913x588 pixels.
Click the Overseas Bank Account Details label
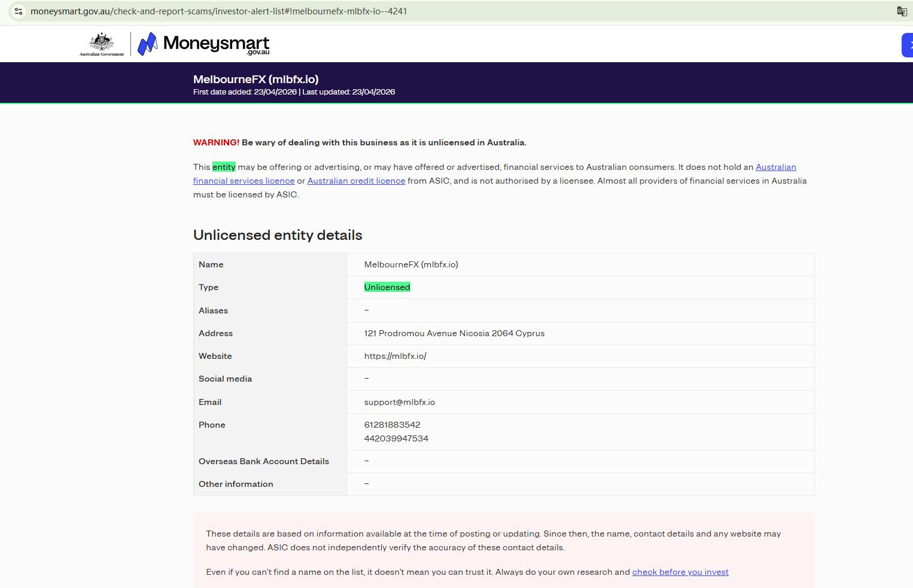click(x=264, y=461)
